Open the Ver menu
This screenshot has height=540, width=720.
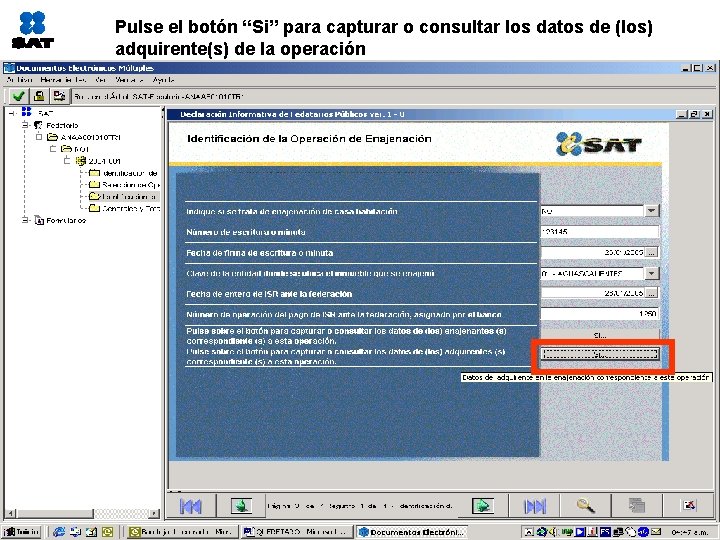[x=101, y=80]
